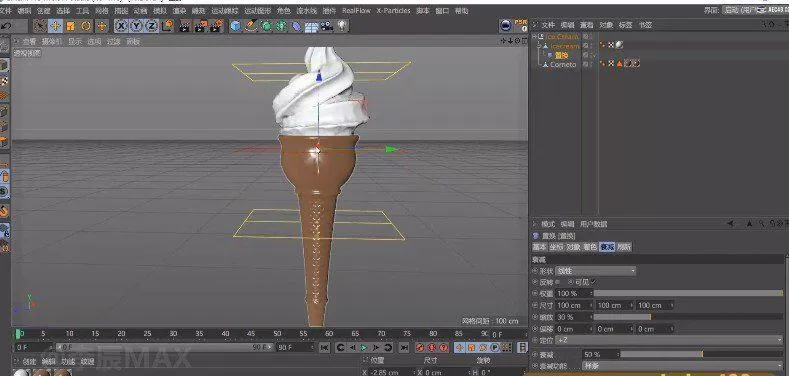
Task: Switch to the 基本 attribute tab
Action: click(x=539, y=247)
